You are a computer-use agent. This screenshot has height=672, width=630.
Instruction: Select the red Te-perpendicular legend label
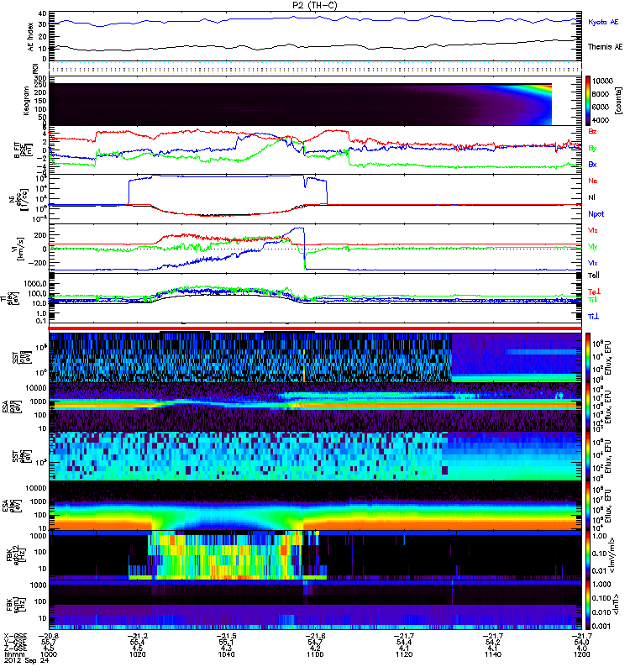594,291
